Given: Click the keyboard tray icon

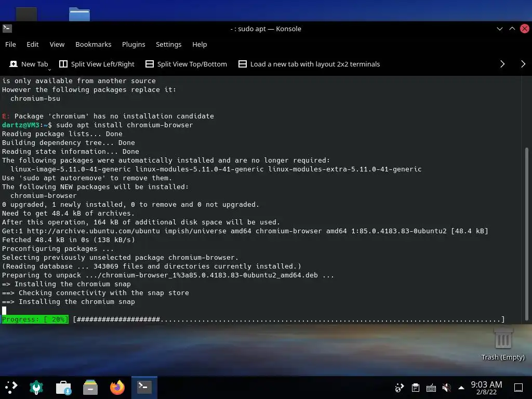Looking at the screenshot, I should click(x=431, y=388).
